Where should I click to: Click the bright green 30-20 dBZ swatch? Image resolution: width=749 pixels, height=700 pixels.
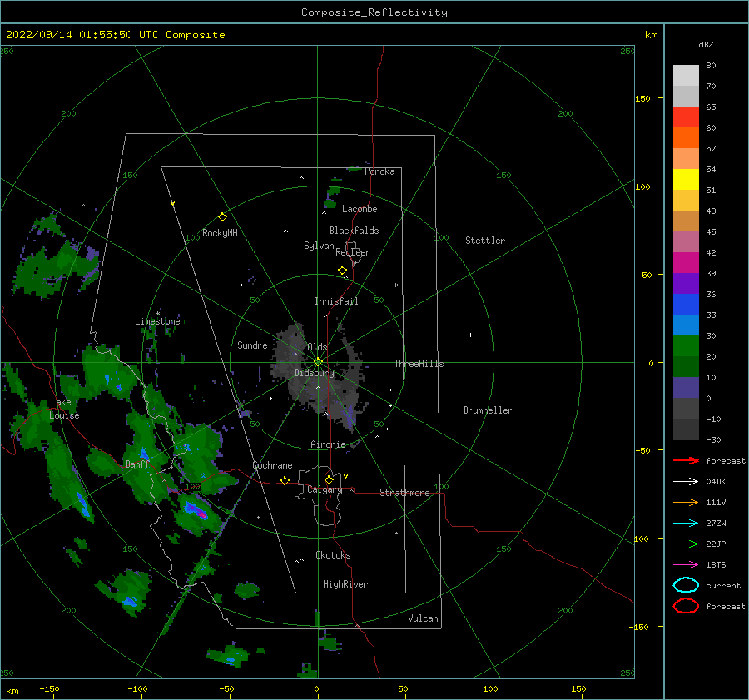[686, 346]
